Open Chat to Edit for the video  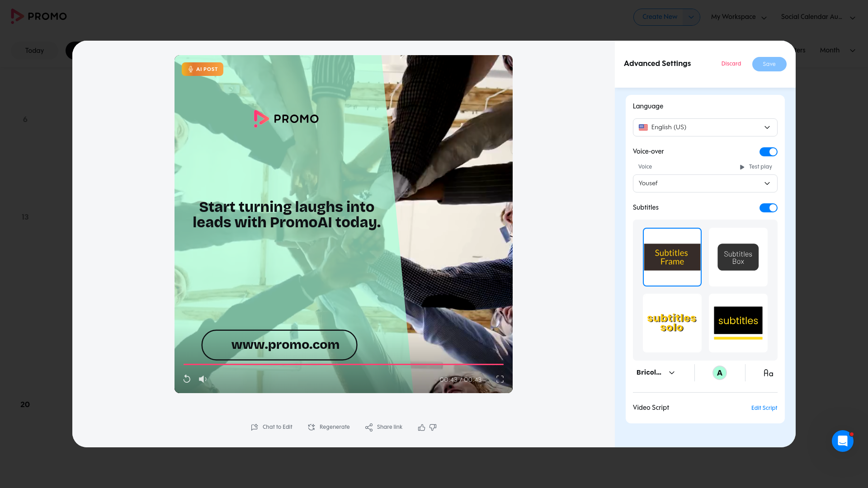pyautogui.click(x=271, y=427)
